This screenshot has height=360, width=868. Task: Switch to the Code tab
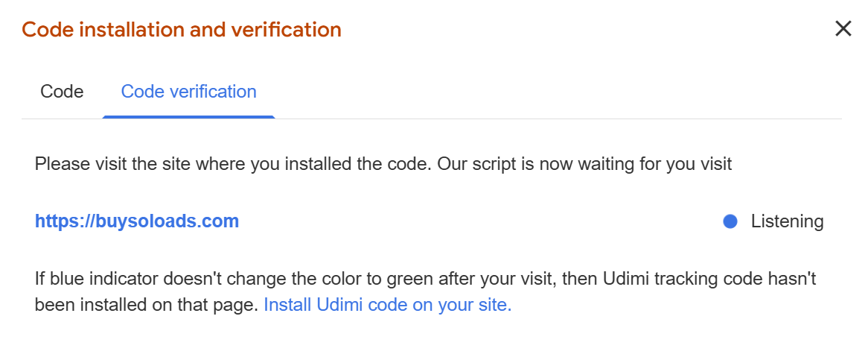(62, 92)
